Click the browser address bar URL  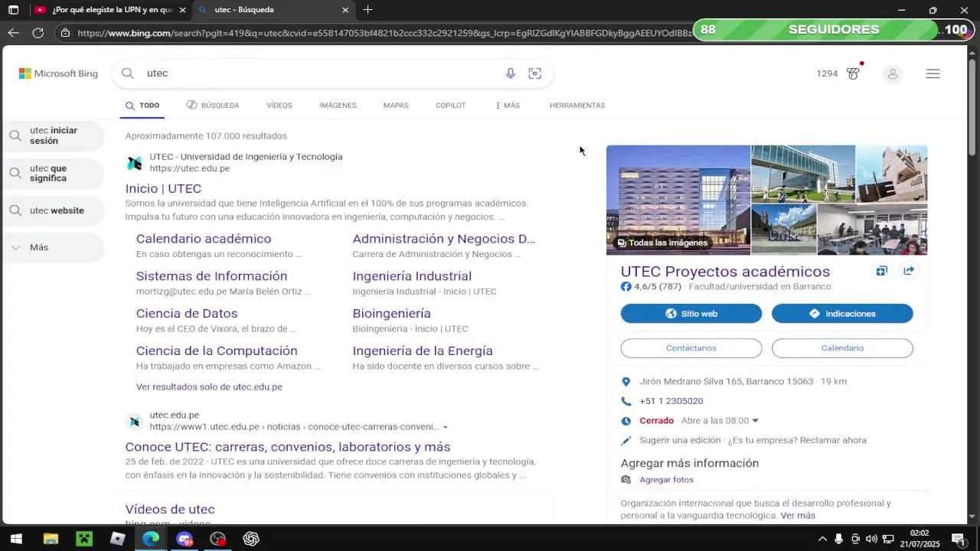pos(383,33)
